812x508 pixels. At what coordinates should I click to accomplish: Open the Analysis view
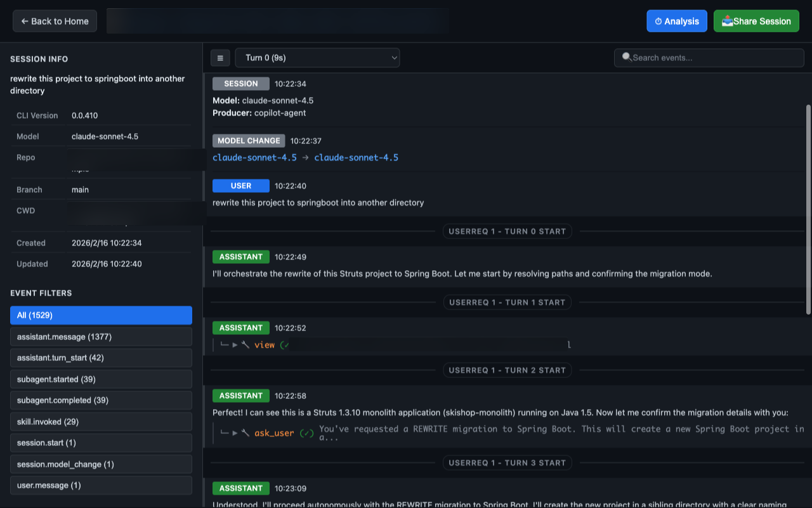click(x=677, y=21)
